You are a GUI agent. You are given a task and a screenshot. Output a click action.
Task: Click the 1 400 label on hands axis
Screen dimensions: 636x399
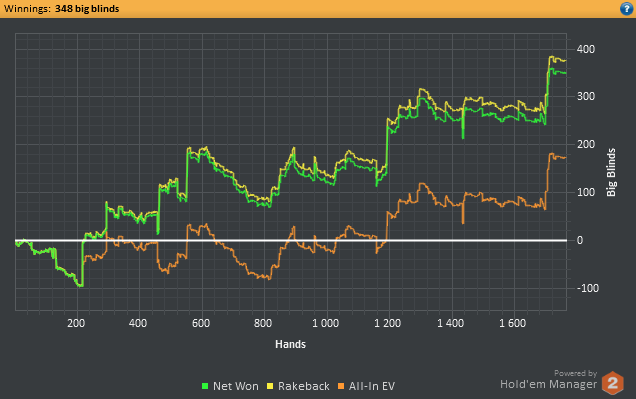pyautogui.click(x=450, y=323)
